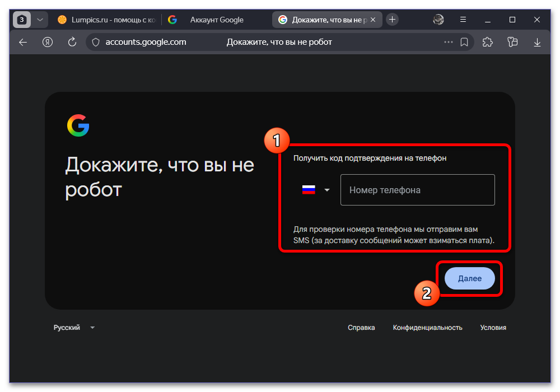Screen dimensions: 560x392
Task: Open the side panel collections icon
Action: tap(512, 42)
